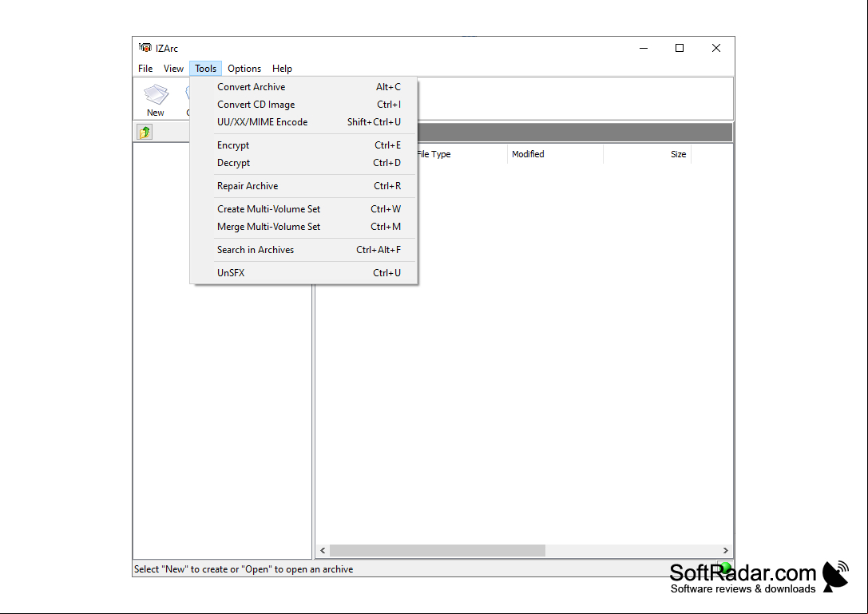
Task: Choose the UnSFX menu entry
Action: point(304,273)
